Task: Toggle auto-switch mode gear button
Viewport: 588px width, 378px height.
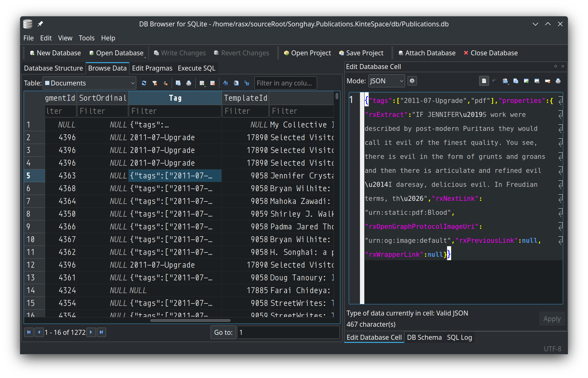Action: (412, 81)
